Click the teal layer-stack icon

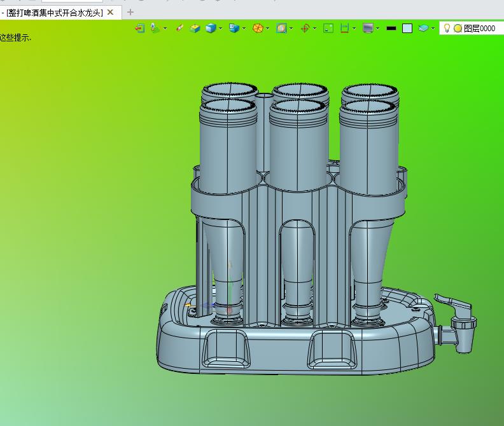423,28
